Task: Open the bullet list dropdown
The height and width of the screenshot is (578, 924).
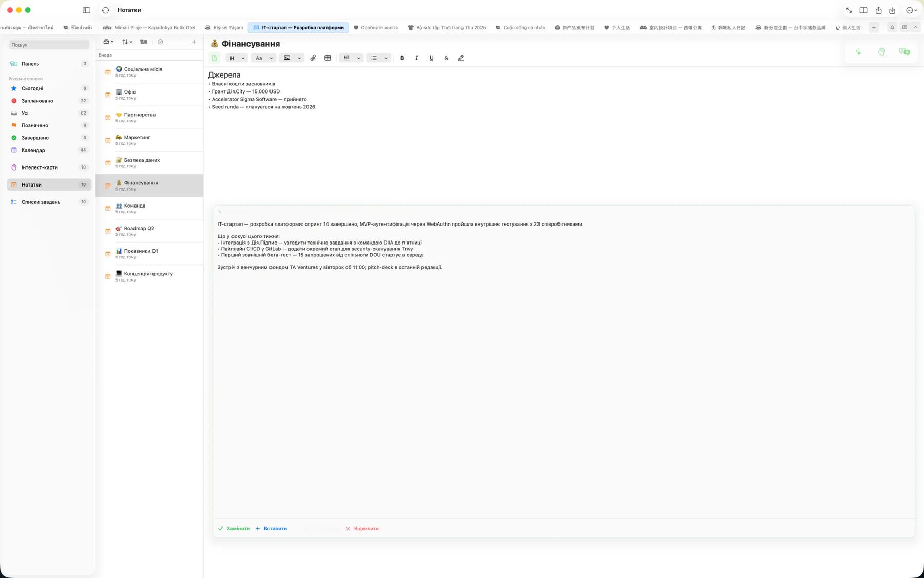Action: click(379, 58)
